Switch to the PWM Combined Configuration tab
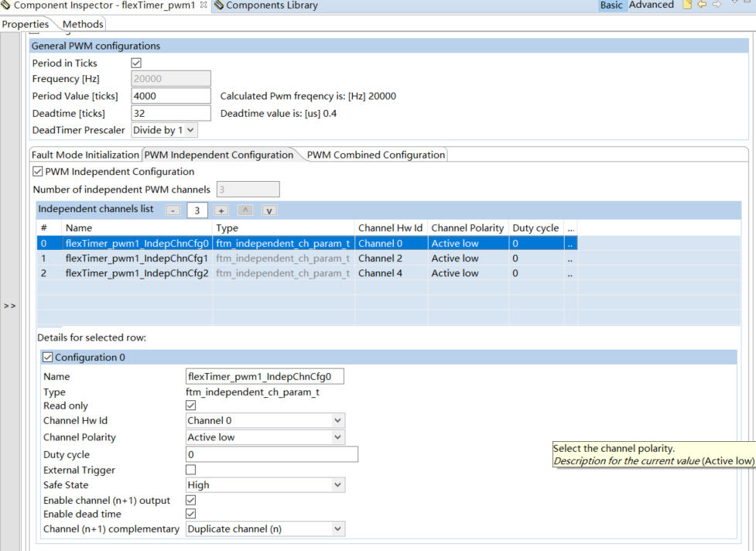Viewport: 756px width, 551px height. [x=375, y=154]
